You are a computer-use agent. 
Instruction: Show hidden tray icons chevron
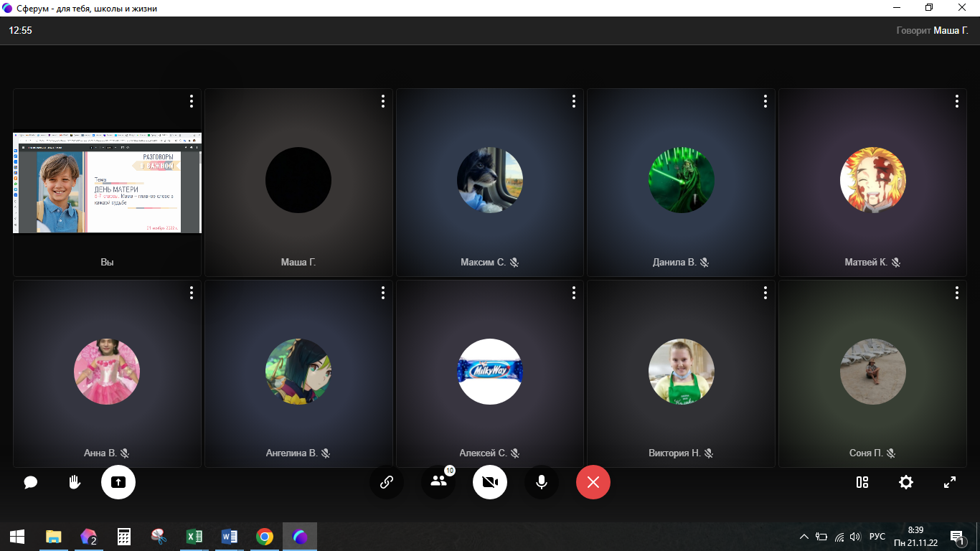(804, 537)
